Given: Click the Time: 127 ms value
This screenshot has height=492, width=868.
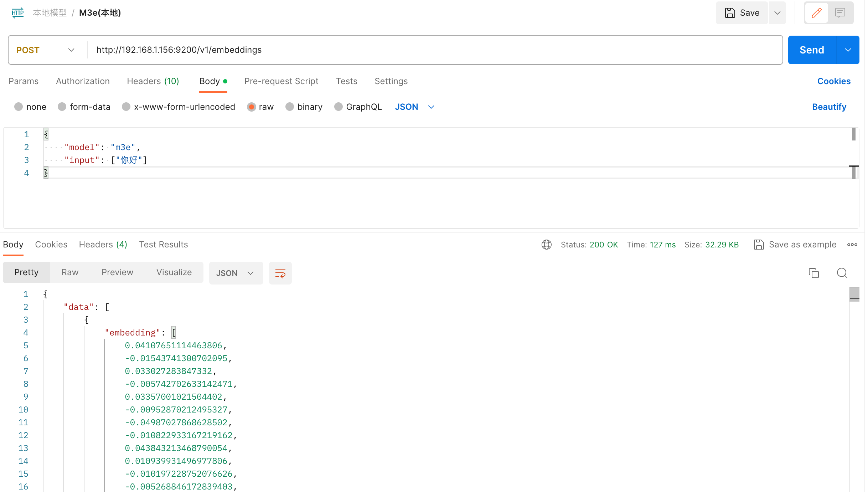Looking at the screenshot, I should point(662,245).
